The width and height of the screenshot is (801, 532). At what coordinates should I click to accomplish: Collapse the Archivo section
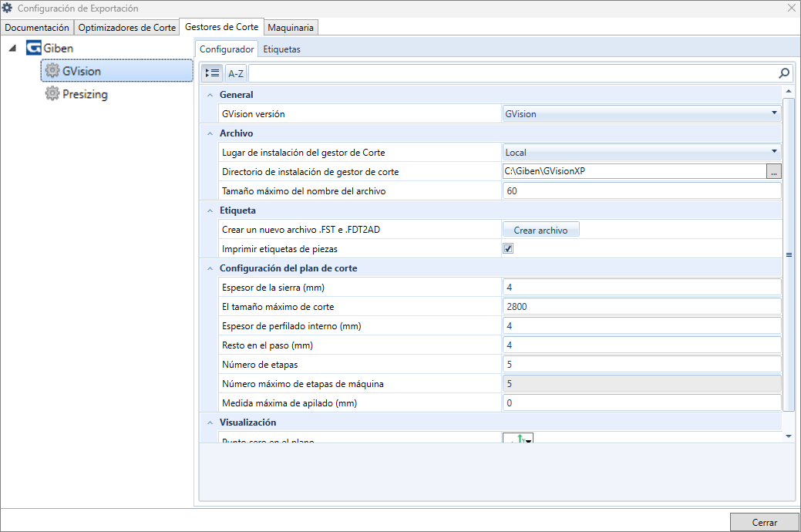[x=210, y=133]
